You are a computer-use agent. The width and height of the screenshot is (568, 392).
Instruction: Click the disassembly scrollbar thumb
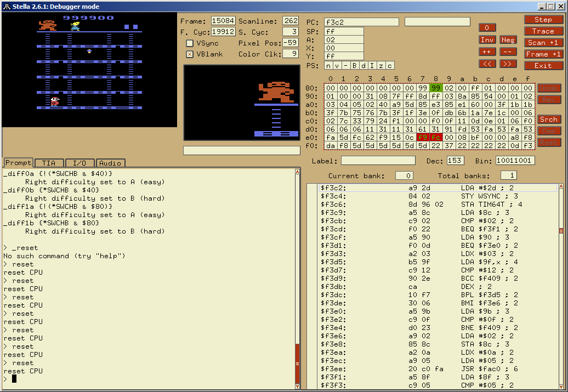click(561, 231)
